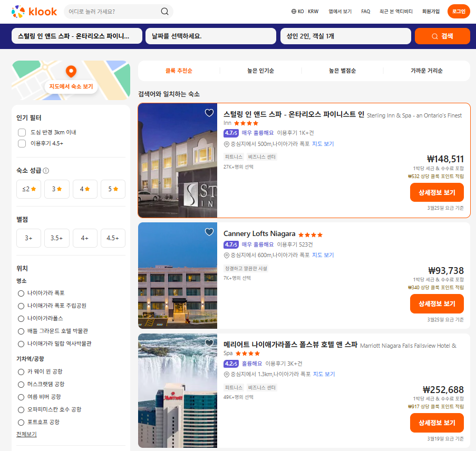The height and width of the screenshot is (451, 476).
Task: Filter by 3.5+ review rating
Action: pyautogui.click(x=57, y=238)
